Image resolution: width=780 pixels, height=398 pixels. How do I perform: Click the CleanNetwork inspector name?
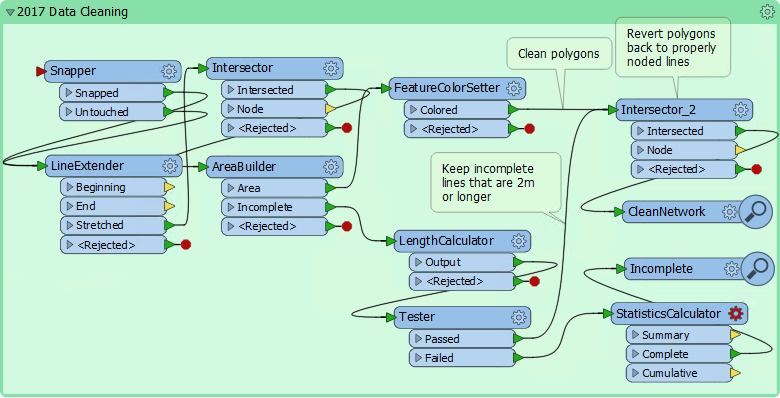tap(667, 211)
